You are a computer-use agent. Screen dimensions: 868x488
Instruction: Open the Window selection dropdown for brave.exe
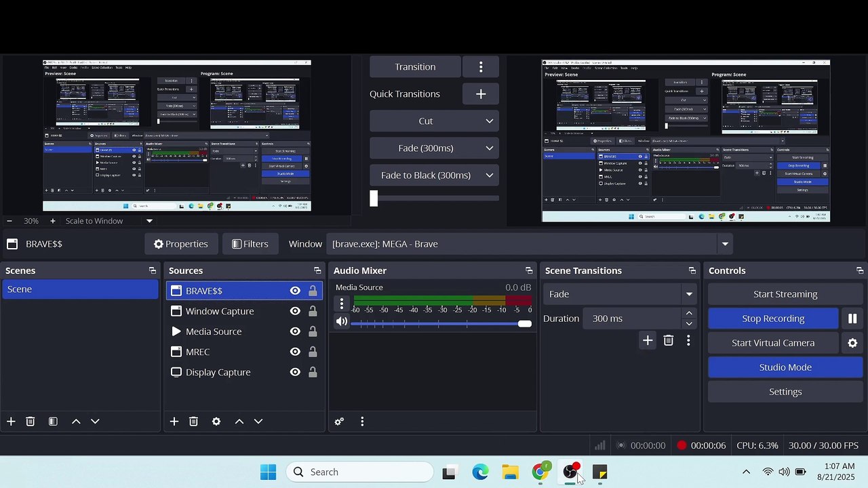click(x=725, y=244)
